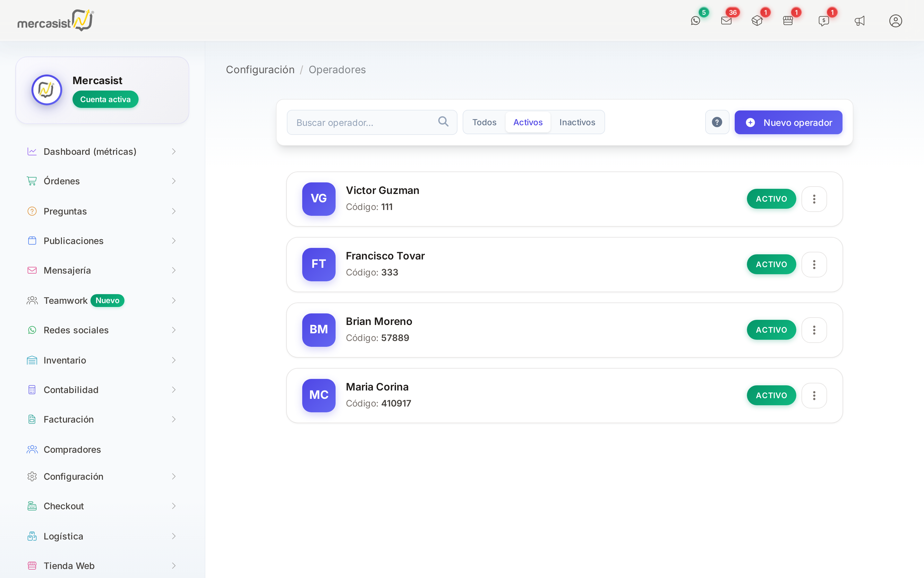Click ACTIVO status badge for Francisco Tovar

771,265
